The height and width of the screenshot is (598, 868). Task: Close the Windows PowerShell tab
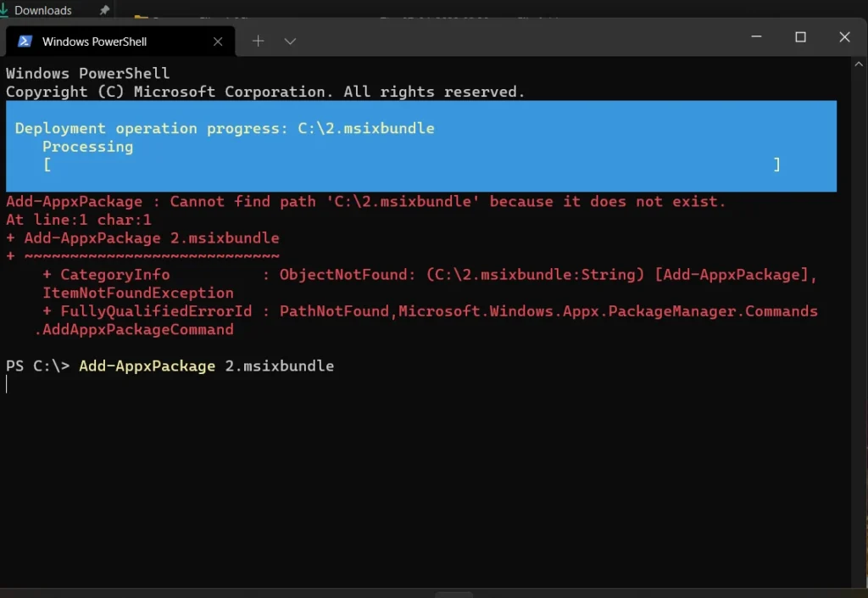pyautogui.click(x=218, y=42)
